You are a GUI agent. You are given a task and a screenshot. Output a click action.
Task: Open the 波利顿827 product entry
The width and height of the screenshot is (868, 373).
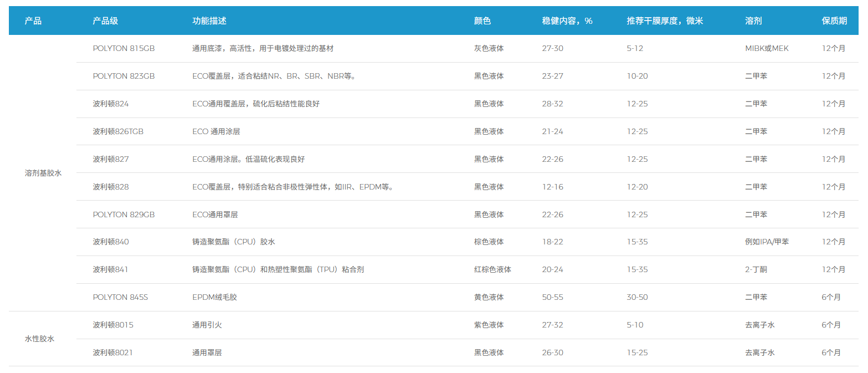111,160
